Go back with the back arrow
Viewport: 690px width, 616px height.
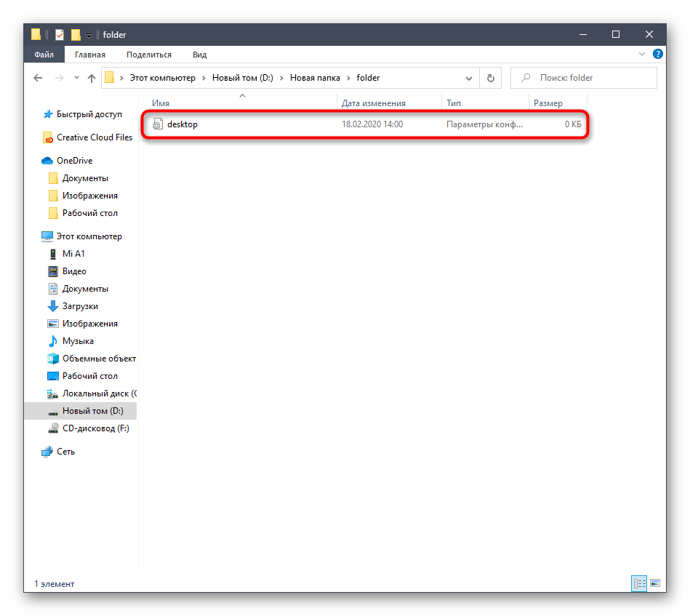(x=39, y=78)
